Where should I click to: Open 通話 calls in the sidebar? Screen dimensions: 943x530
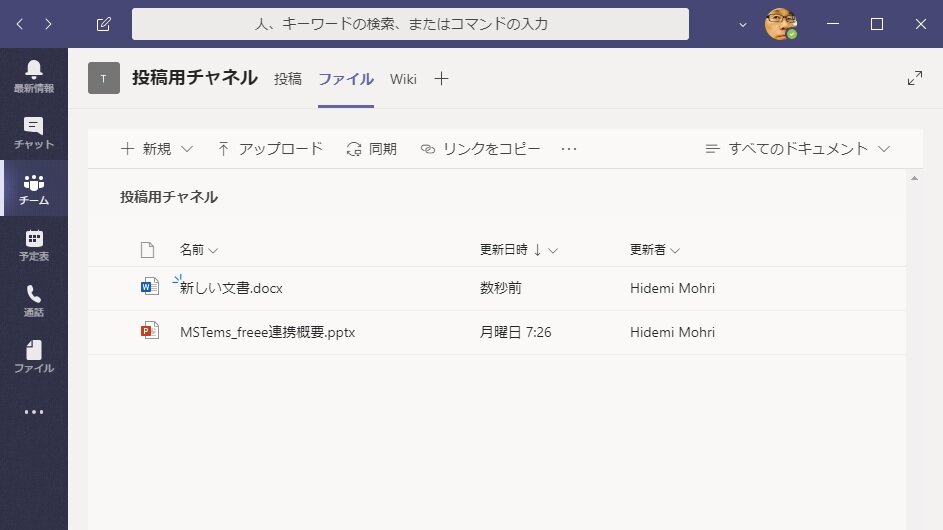34,300
